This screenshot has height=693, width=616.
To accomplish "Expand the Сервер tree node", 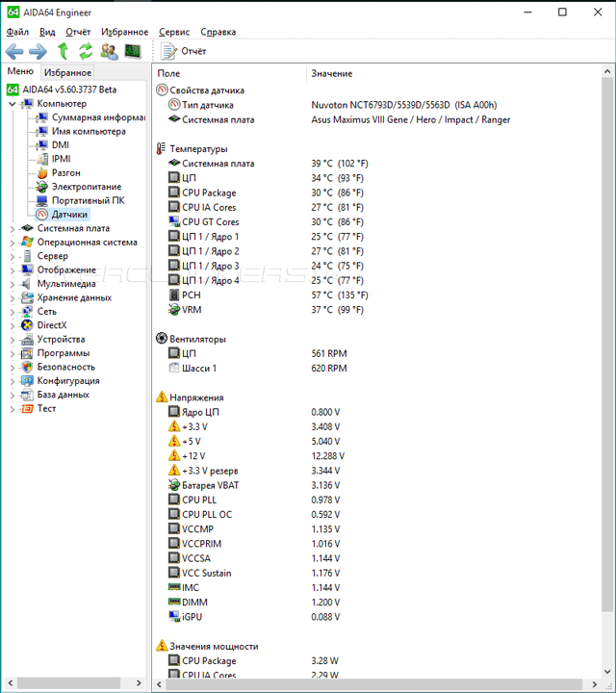I will pyautogui.click(x=13, y=257).
